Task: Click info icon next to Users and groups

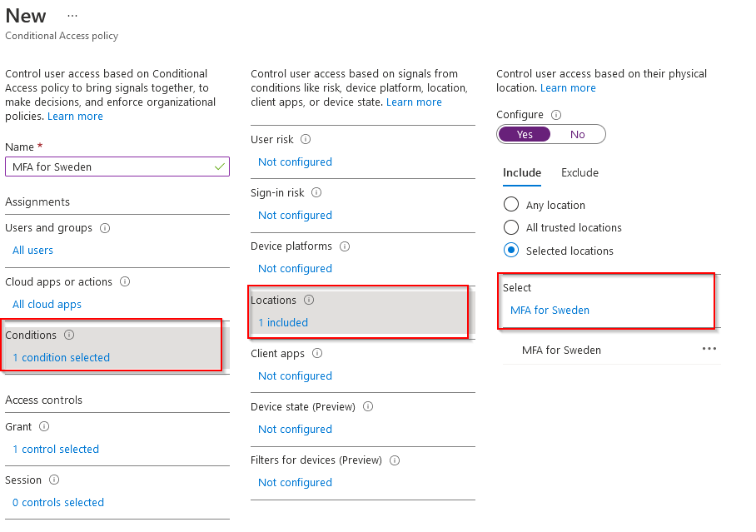Action: (x=105, y=228)
